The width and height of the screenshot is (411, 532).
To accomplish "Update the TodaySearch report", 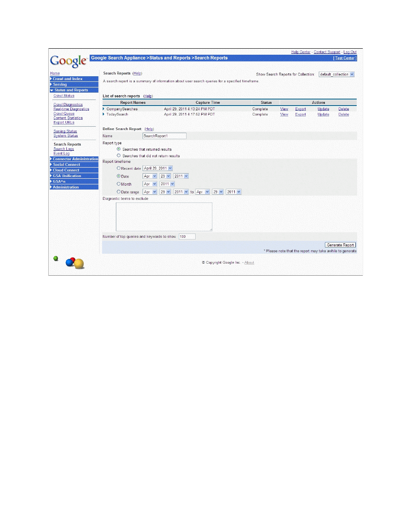I will [x=323, y=114].
